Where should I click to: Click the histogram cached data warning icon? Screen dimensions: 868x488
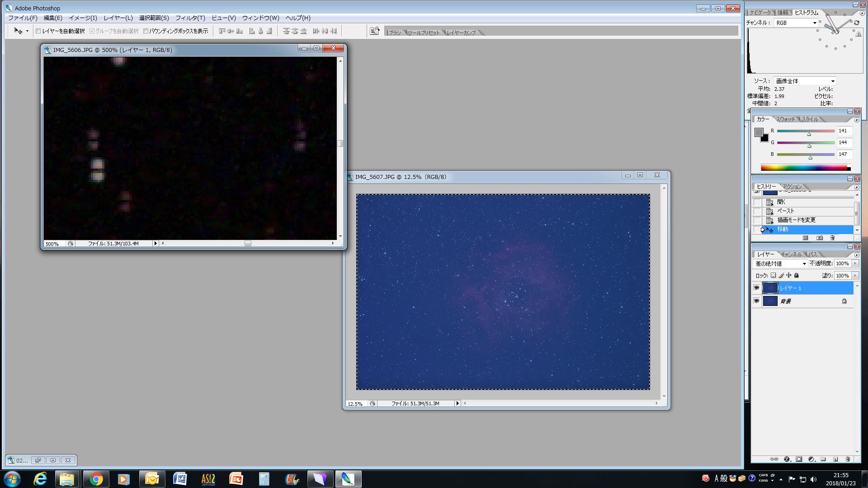(x=859, y=34)
